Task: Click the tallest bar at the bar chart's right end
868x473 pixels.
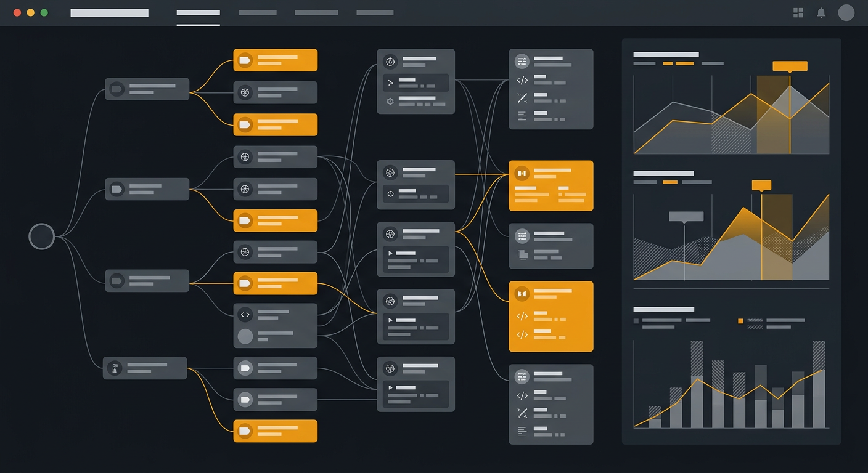Action: point(819,384)
